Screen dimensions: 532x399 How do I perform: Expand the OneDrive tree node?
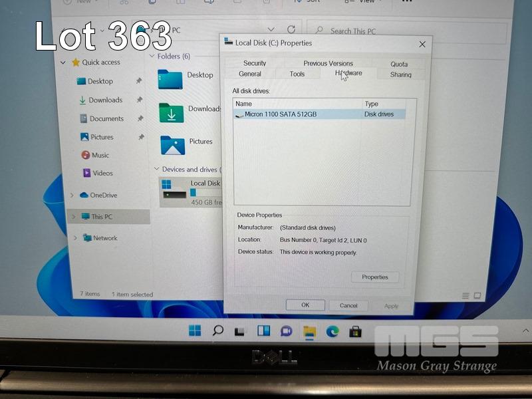pyautogui.click(x=72, y=196)
